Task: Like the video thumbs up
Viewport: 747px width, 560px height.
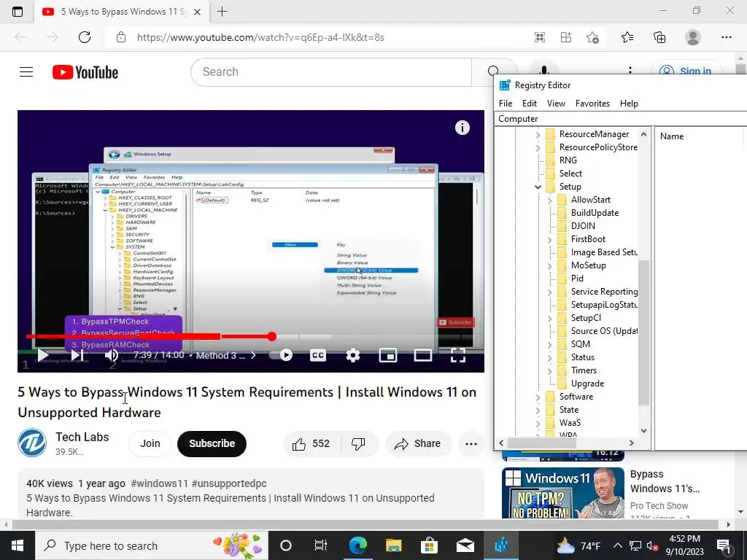Action: 312,444
